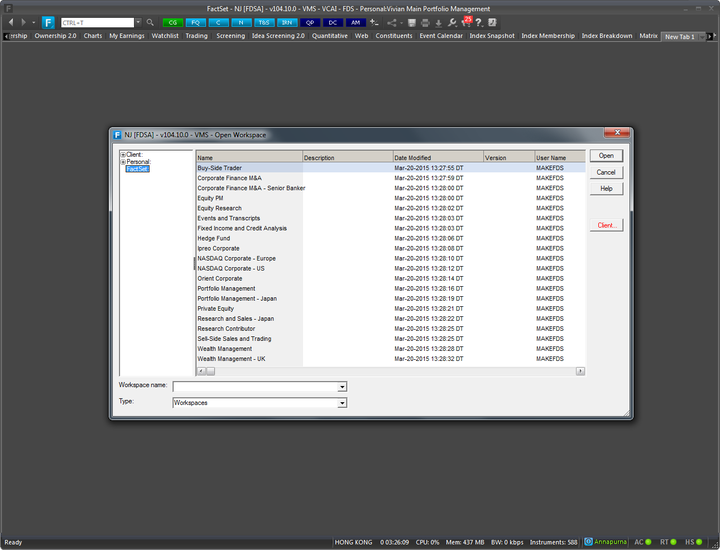Click the magnifying glass search icon
The width and height of the screenshot is (720, 550).
click(150, 22)
